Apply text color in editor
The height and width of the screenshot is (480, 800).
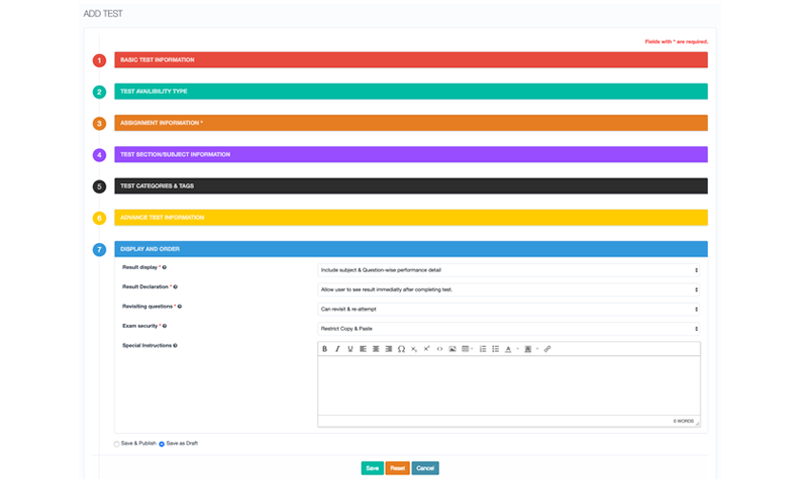point(508,349)
